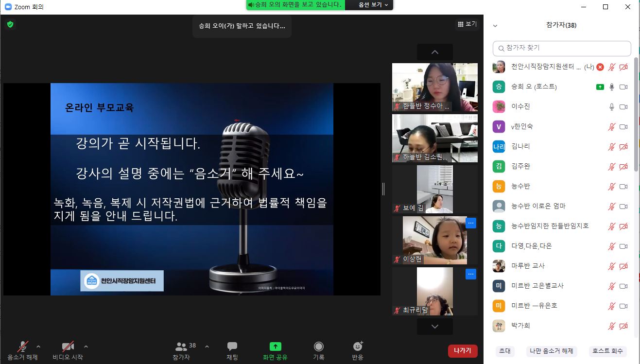
Task: Click the more options button on 이상현 video
Action: coord(470,223)
